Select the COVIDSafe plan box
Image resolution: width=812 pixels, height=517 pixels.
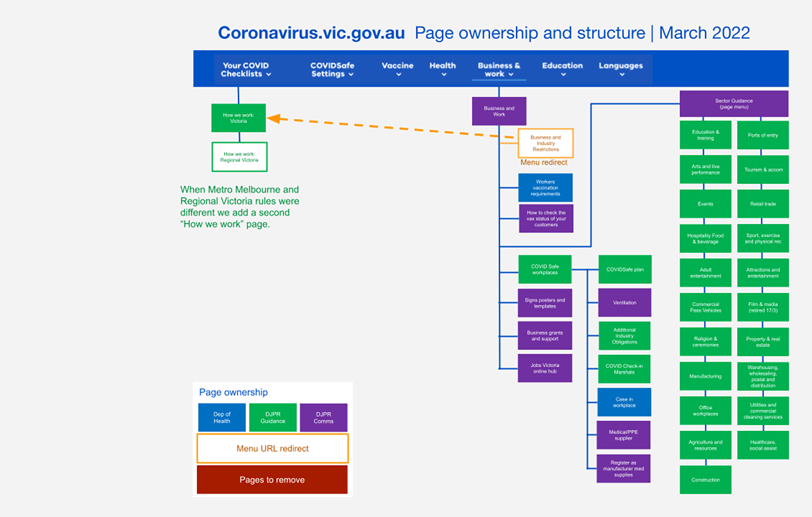[x=625, y=269]
